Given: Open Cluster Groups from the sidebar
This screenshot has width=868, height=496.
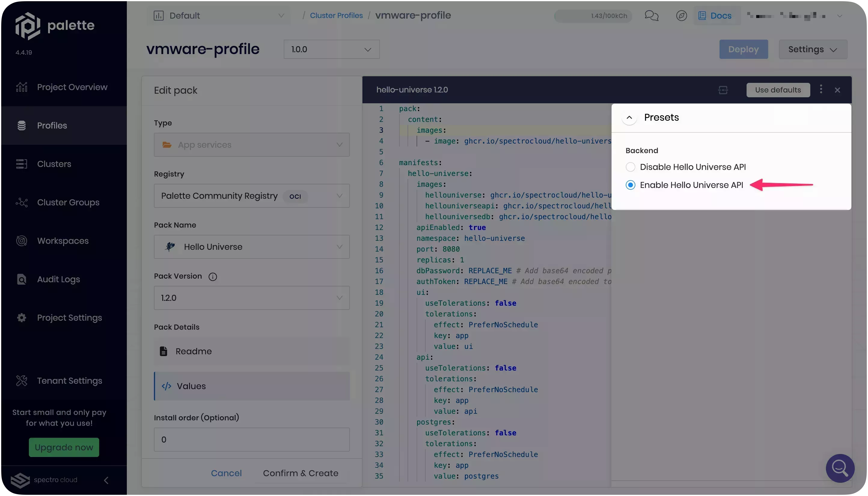Looking at the screenshot, I should tap(68, 202).
